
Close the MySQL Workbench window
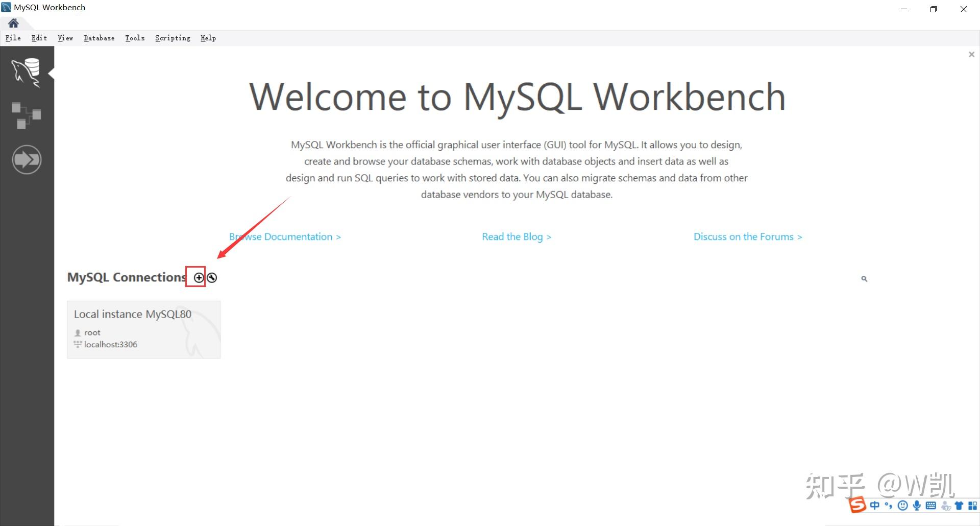tap(964, 9)
